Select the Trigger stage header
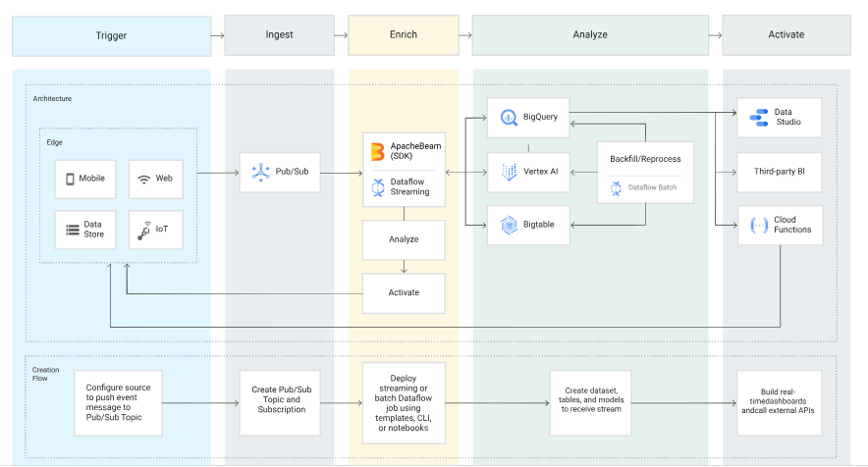 111,35
